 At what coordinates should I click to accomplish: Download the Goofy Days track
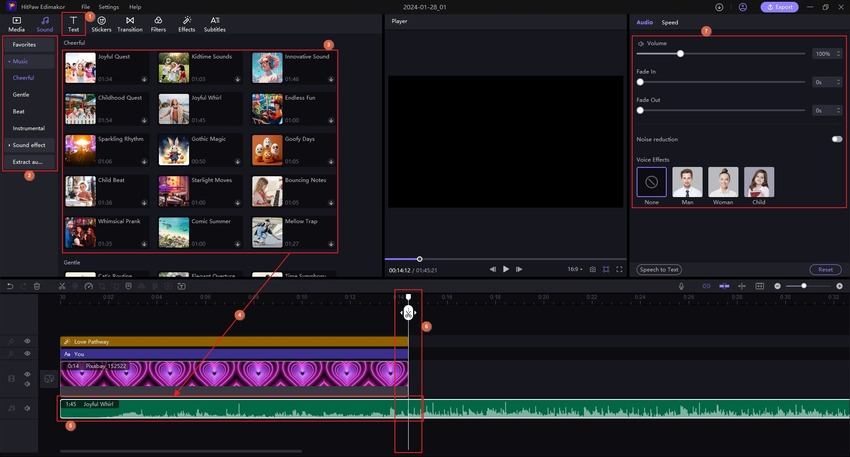(331, 162)
